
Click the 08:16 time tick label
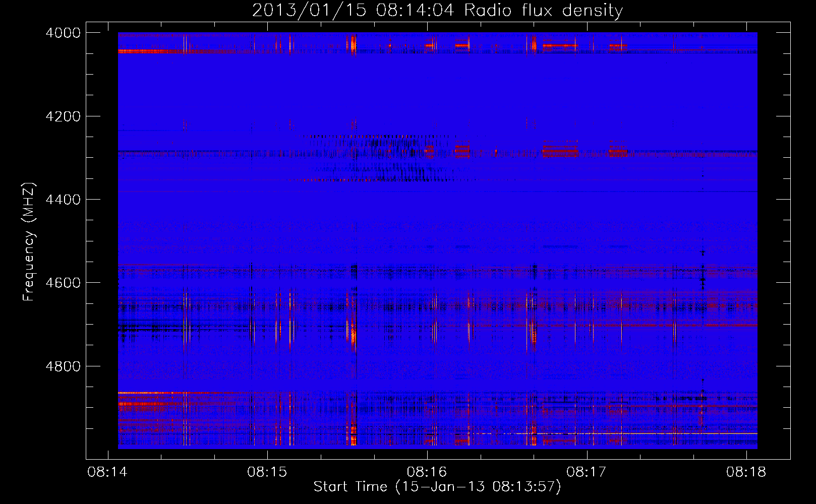pos(427,472)
